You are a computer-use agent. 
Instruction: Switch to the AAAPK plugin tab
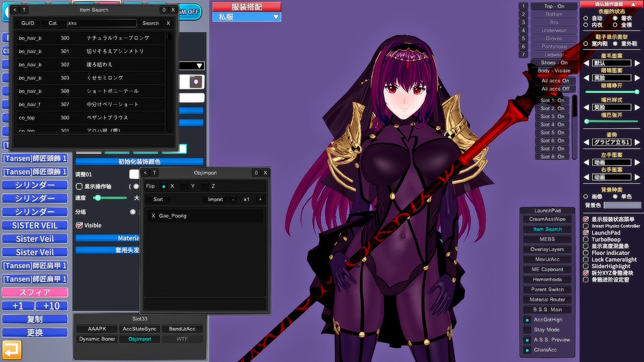click(97, 329)
